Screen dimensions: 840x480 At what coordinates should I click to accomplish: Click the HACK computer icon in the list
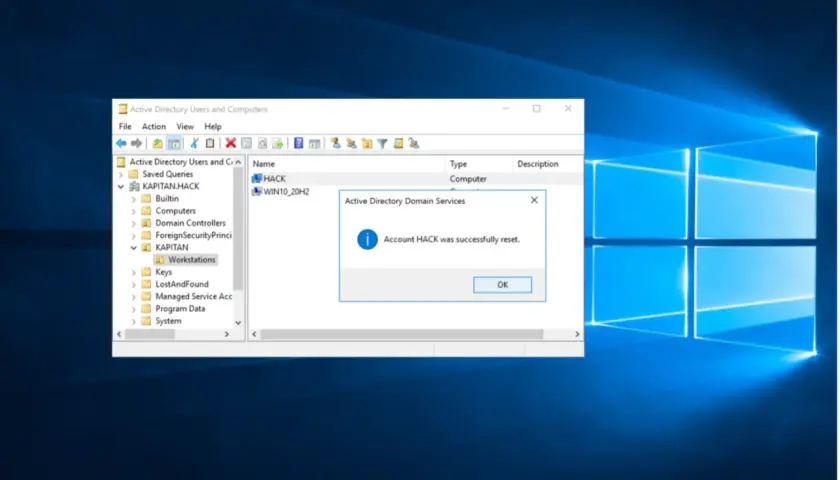pos(257,178)
